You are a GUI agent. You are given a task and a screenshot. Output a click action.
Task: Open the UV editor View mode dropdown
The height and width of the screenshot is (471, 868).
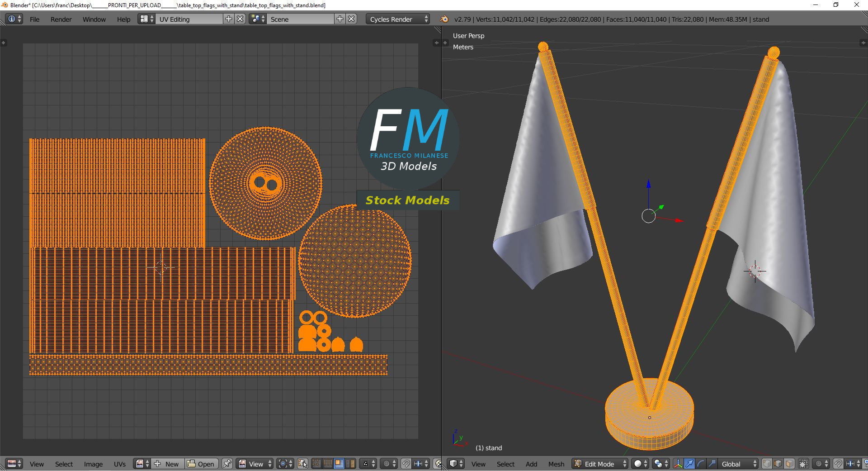click(x=255, y=464)
